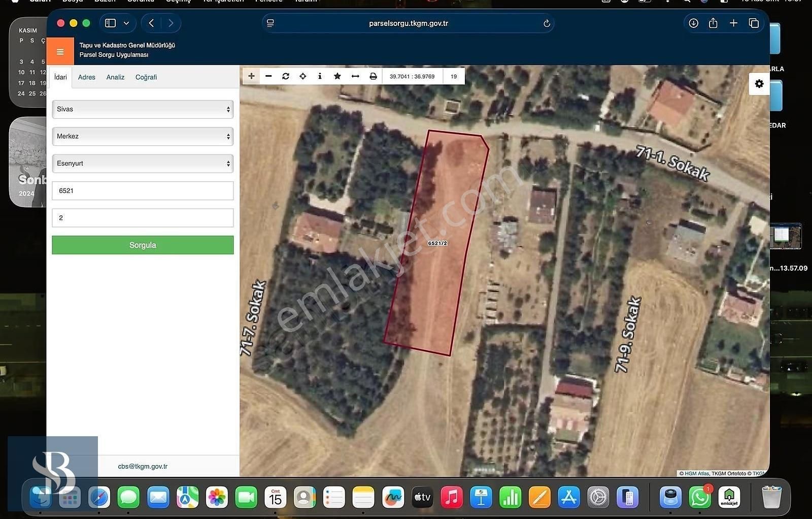The width and height of the screenshot is (812, 519).
Task: Zoom out using the minus icon
Action: point(268,76)
